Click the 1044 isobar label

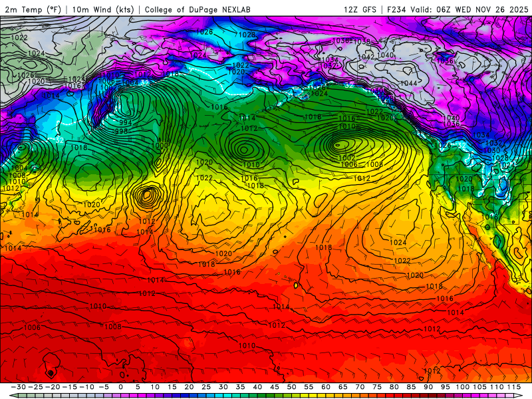coord(409,83)
